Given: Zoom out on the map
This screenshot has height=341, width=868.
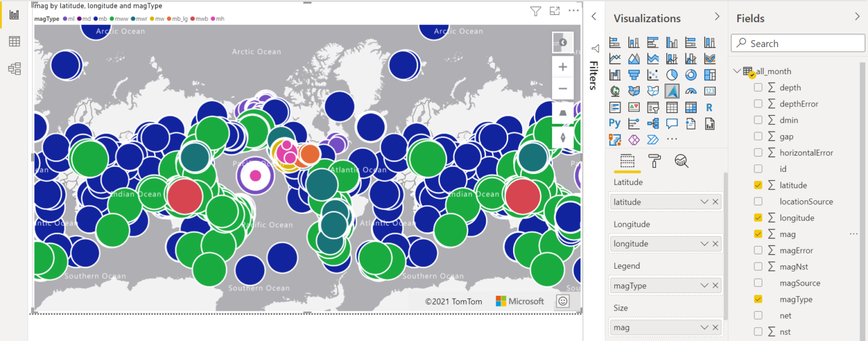Looking at the screenshot, I should pos(563,89).
